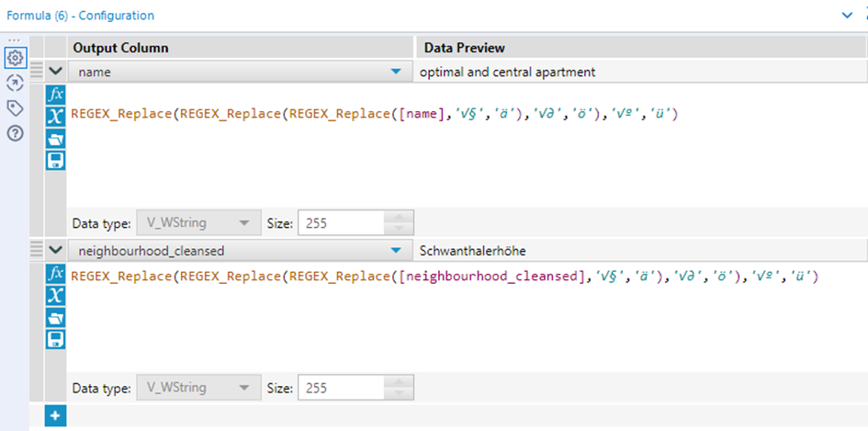This screenshot has width=868, height=431.
Task: Open saved expressions folder for name expression
Action: click(x=55, y=140)
